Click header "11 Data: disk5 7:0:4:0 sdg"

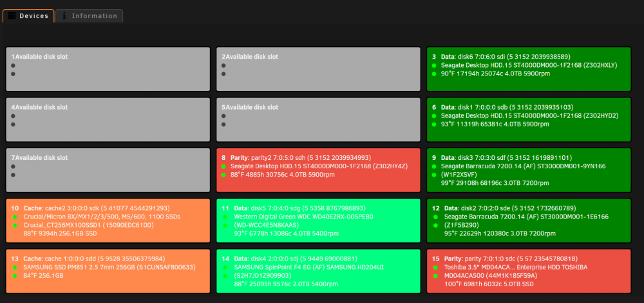coord(294,208)
